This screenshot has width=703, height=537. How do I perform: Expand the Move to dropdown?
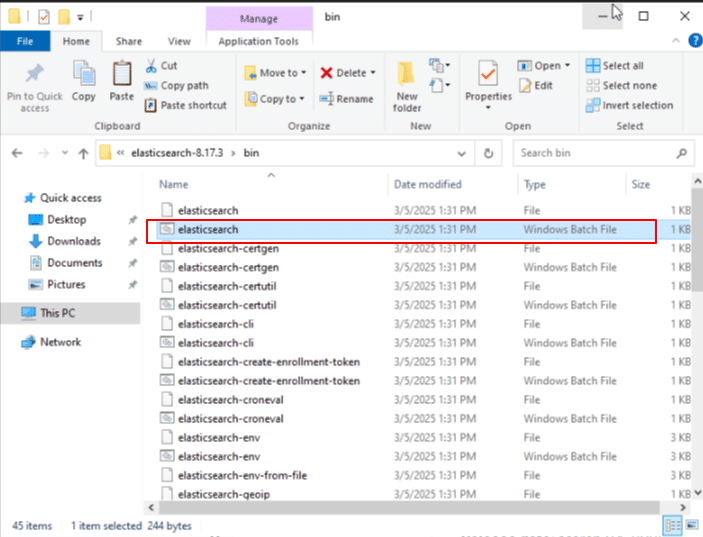click(x=303, y=73)
